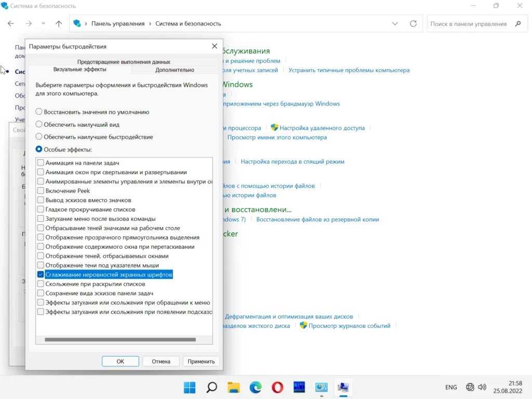This screenshot has width=532, height=399.
Task: Click the refresh icon in address bar
Action: tap(413, 23)
